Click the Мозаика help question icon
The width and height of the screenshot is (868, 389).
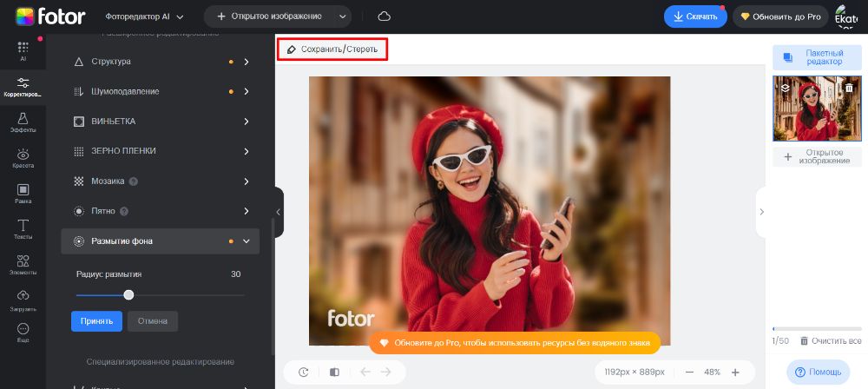134,181
